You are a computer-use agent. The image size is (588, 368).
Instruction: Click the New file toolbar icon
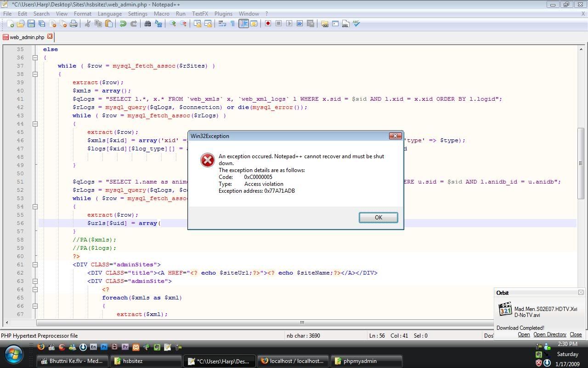click(x=10, y=23)
